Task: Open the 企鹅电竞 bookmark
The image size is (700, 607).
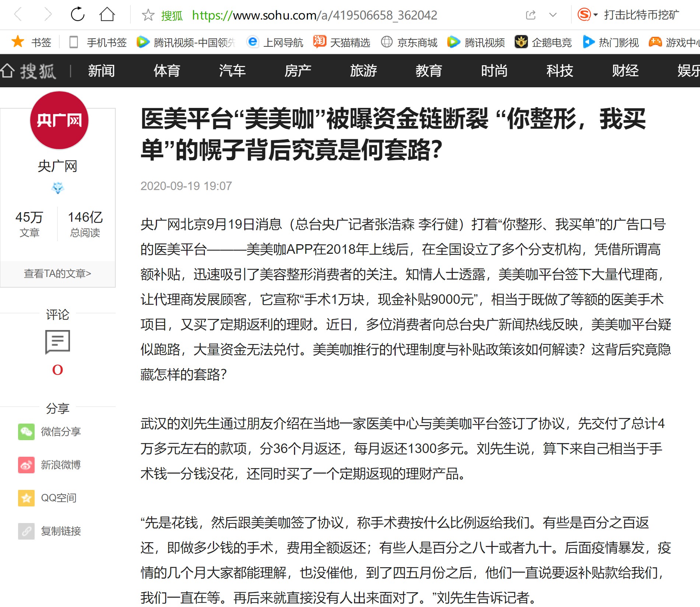Action: 543,42
